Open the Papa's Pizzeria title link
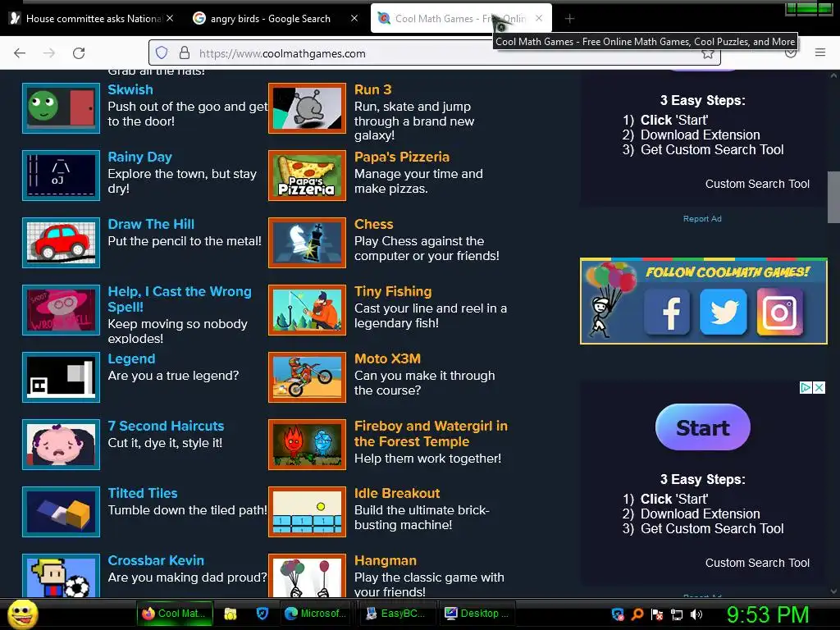Screen dimensions: 840x630 click(402, 157)
